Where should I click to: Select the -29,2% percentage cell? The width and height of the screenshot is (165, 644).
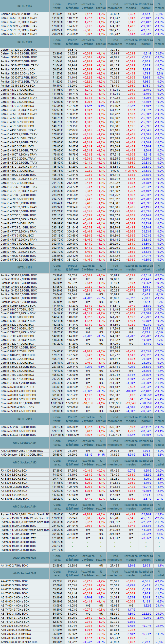[159, 614]
